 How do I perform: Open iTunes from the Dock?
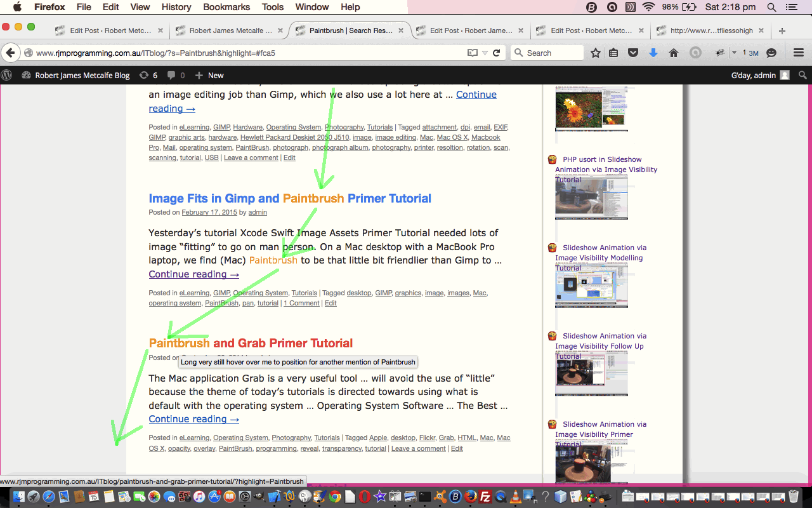click(x=199, y=497)
